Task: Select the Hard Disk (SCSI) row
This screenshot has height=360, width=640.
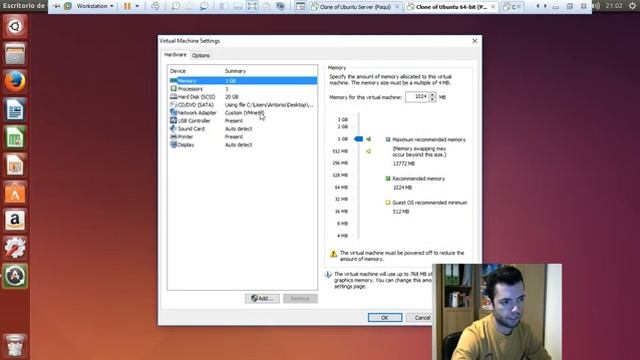Action: [x=243, y=97]
